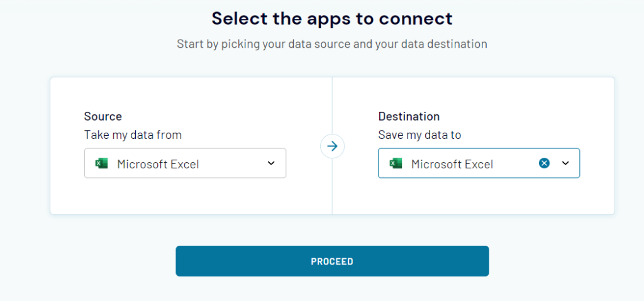Click the 'Save my data to' text
The width and height of the screenshot is (644, 301).
419,134
